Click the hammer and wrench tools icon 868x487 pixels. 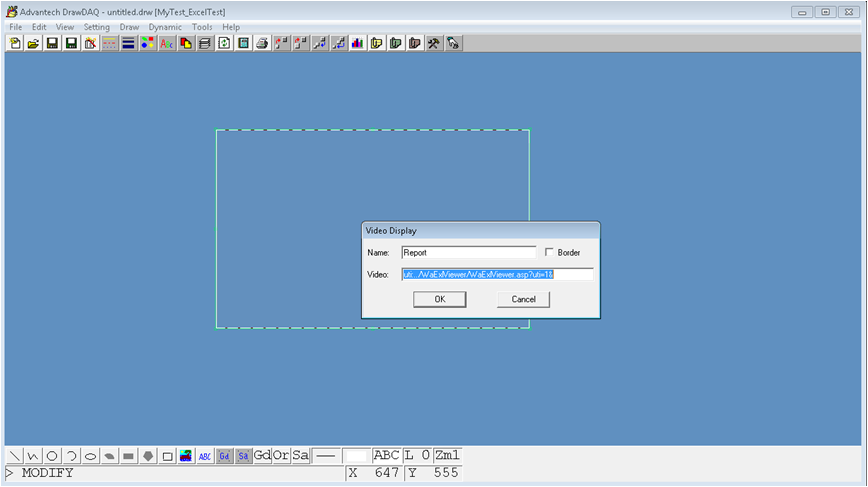(434, 43)
